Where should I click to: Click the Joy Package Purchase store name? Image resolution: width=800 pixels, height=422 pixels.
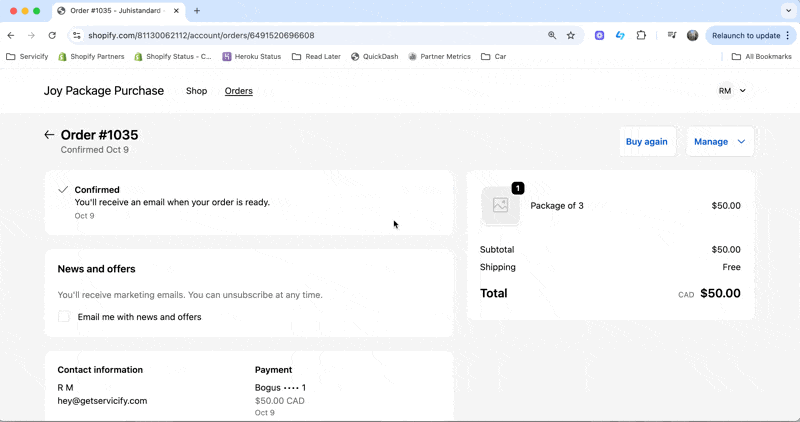pyautogui.click(x=104, y=91)
